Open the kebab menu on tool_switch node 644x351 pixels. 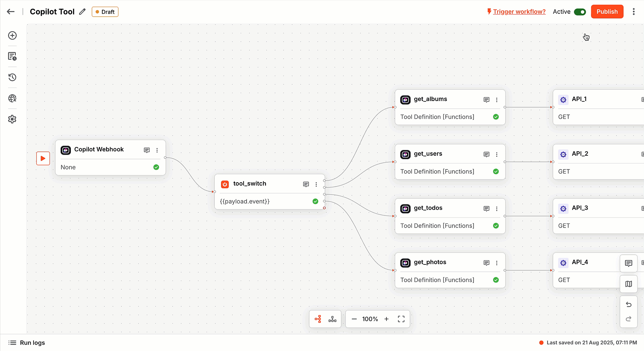point(316,184)
